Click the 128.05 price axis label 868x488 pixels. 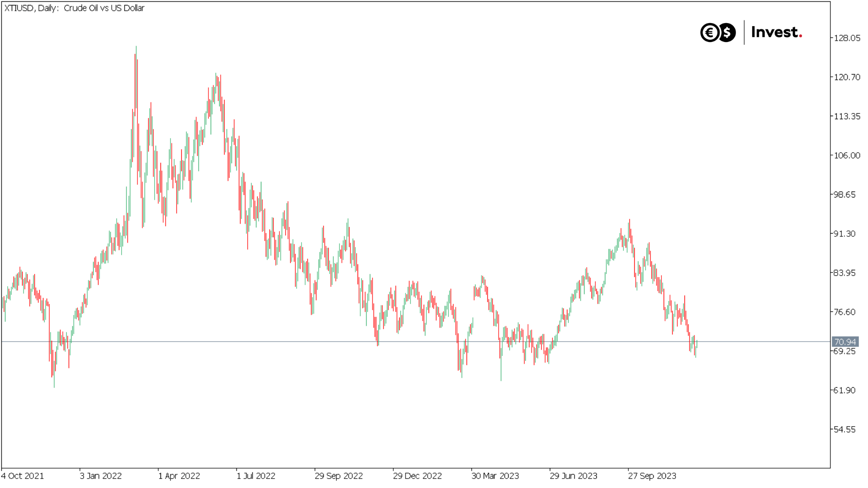click(x=847, y=38)
